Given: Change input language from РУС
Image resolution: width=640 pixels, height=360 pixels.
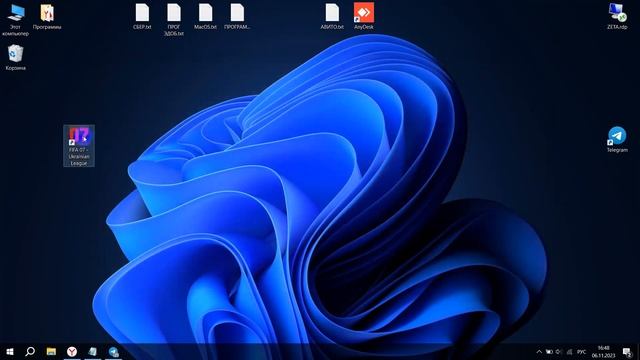Looking at the screenshot, I should pos(582,352).
